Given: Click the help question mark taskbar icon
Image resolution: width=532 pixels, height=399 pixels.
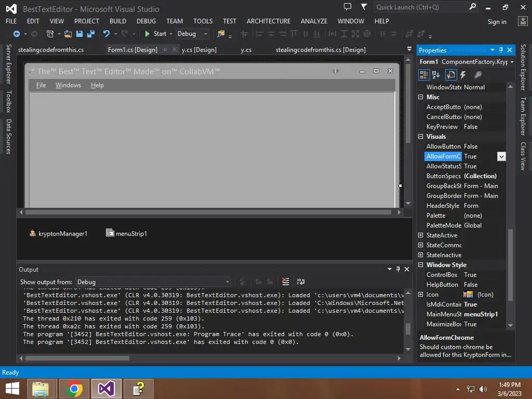Looking at the screenshot, I should 139,389.
